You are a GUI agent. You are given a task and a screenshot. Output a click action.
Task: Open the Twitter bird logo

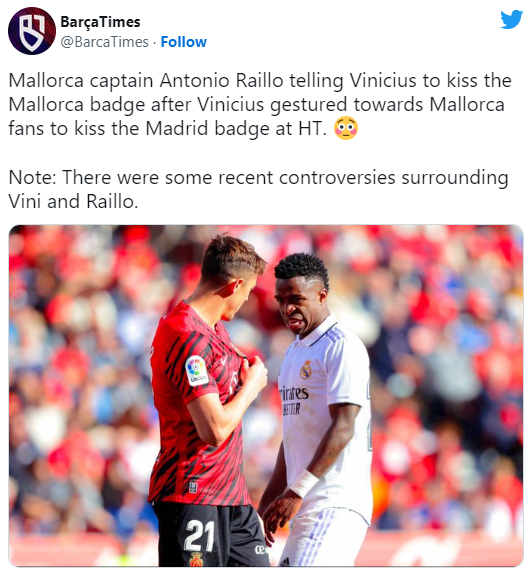point(511,19)
